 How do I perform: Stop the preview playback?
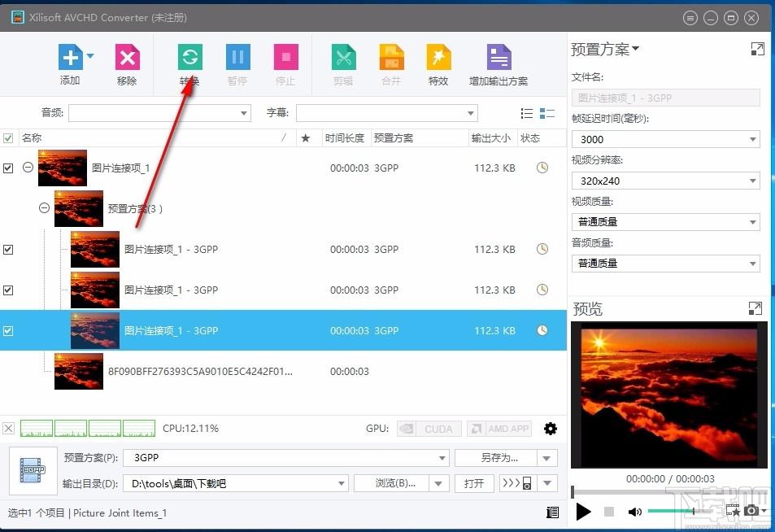609,512
